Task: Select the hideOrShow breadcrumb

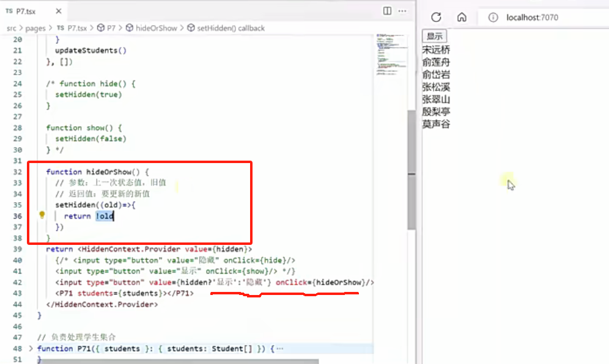Action: coord(152,28)
